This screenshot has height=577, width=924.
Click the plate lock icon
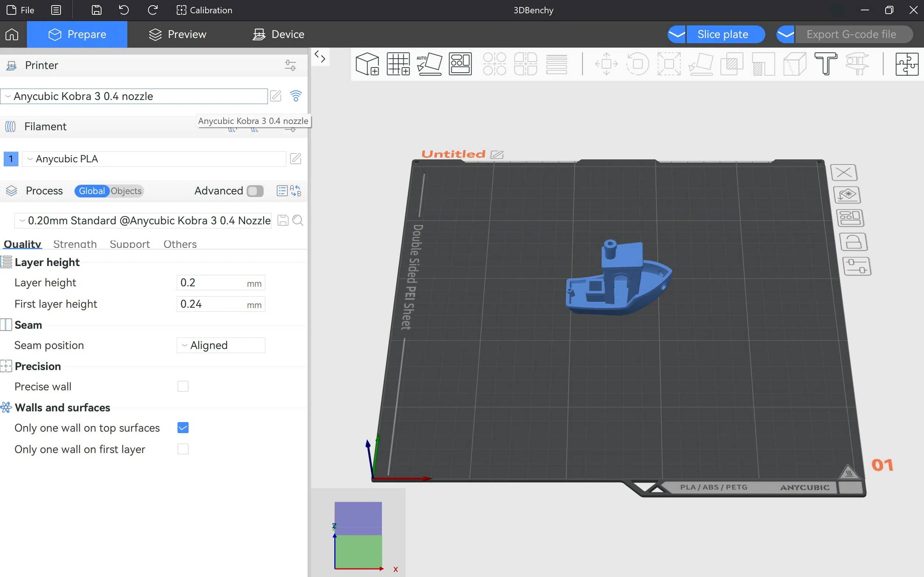[854, 242]
